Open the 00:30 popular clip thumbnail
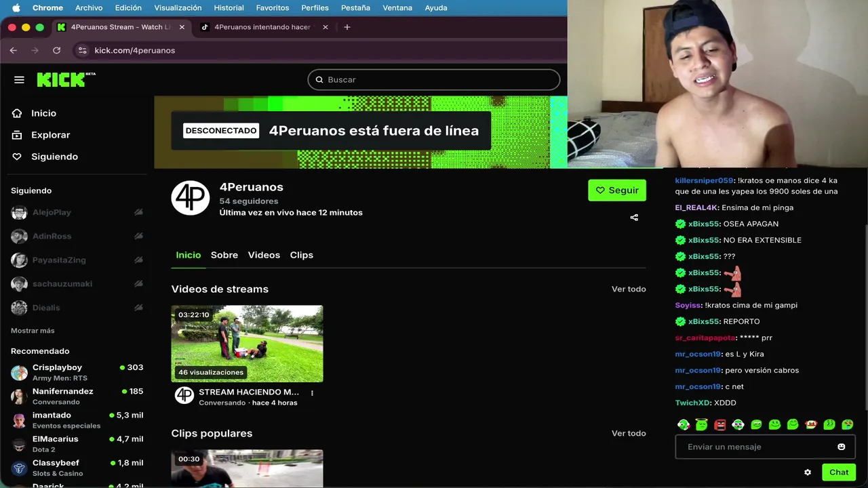Viewport: 868px width, 488px height. (247, 468)
